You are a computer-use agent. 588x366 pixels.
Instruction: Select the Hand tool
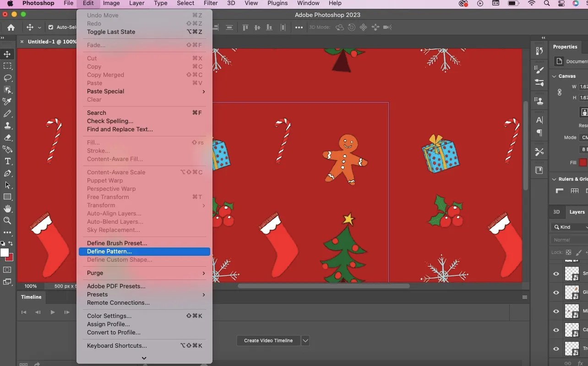pyautogui.click(x=7, y=209)
